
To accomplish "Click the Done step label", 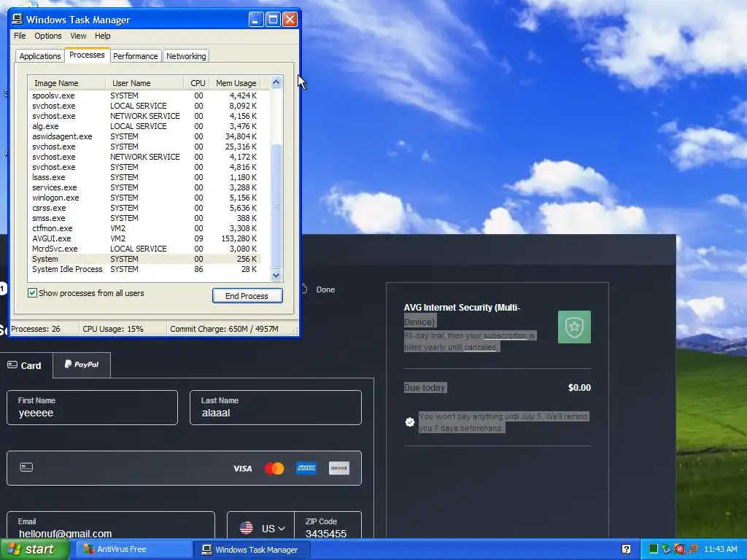I will (325, 289).
